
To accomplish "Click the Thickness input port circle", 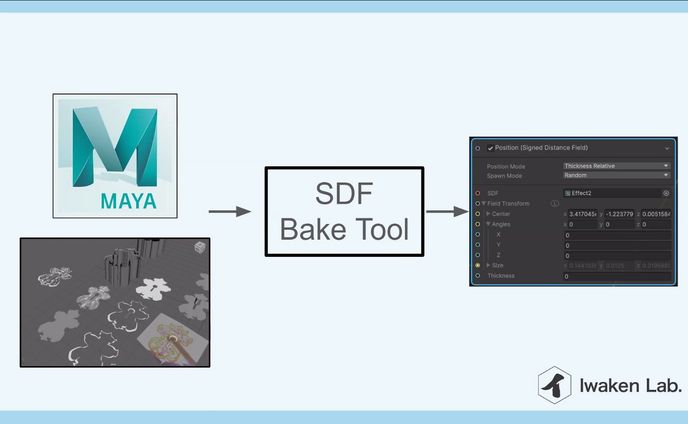I will (x=477, y=276).
